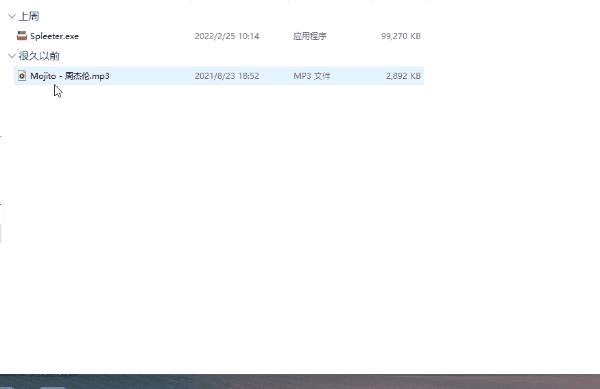
Task: Click the divider after the size column
Action: [x=426, y=2]
